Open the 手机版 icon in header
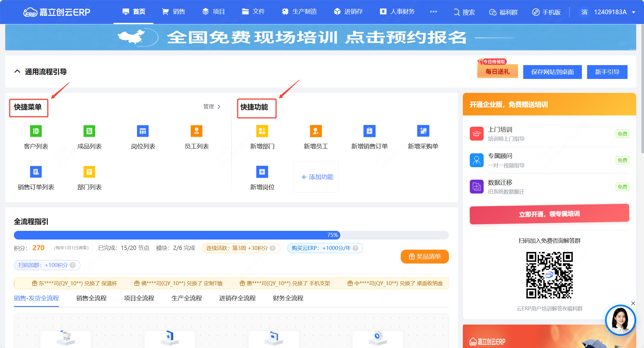The image size is (644, 348). [x=536, y=12]
